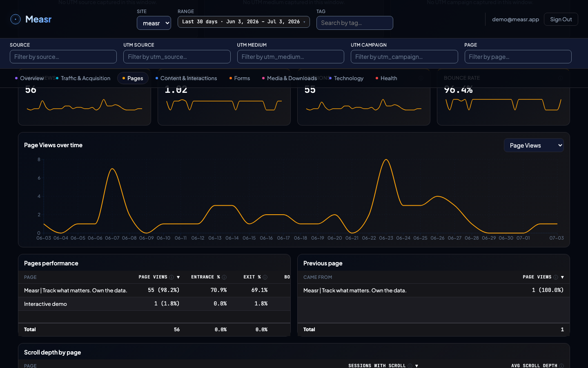Select the Pages tab
588x368 pixels.
(133, 78)
